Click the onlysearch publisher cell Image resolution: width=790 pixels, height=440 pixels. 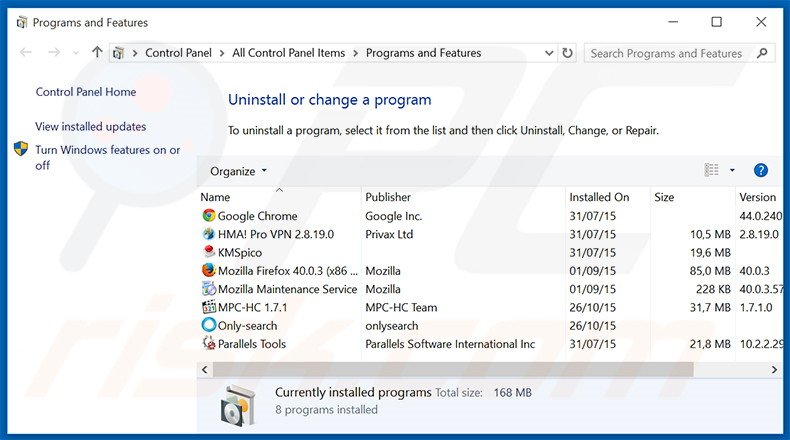coord(391,326)
